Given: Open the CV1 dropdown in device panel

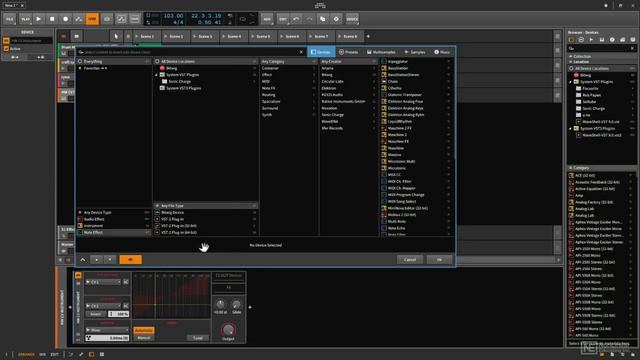Looking at the screenshot, I should (x=103, y=282).
